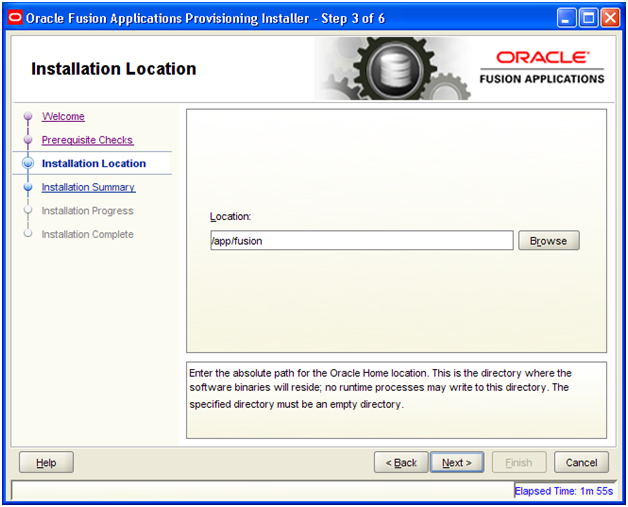Screen dimensions: 628x507
Task: Click the Installation Complete step label
Action: (x=87, y=234)
